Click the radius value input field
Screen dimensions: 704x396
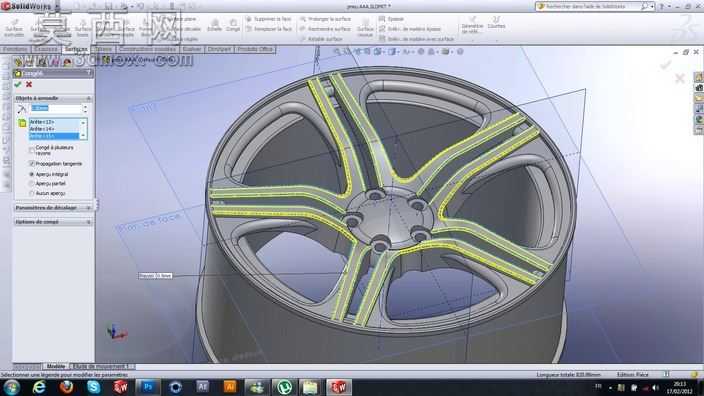(56, 109)
